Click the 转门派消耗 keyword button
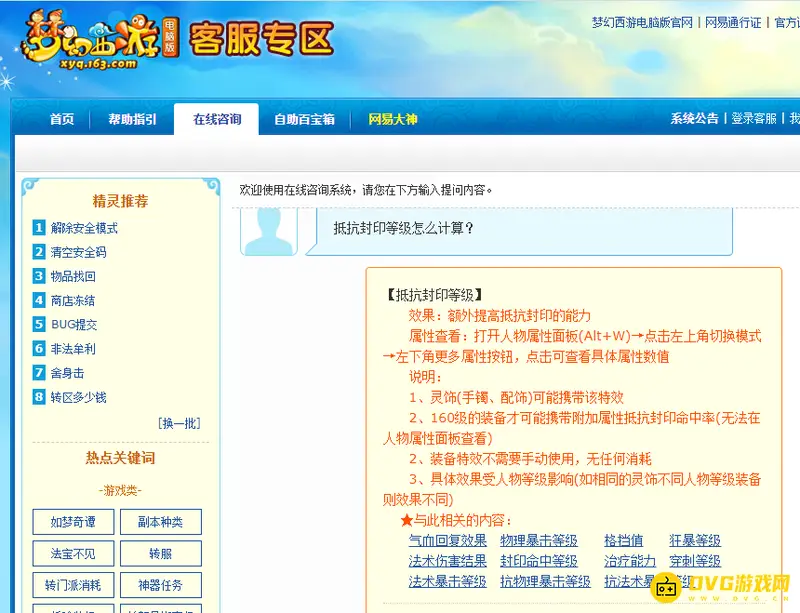800x613 pixels. pyautogui.click(x=73, y=585)
